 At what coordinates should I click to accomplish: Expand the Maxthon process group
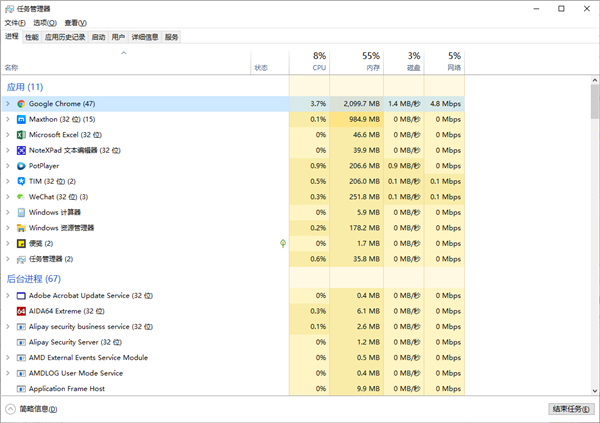pyautogui.click(x=8, y=119)
